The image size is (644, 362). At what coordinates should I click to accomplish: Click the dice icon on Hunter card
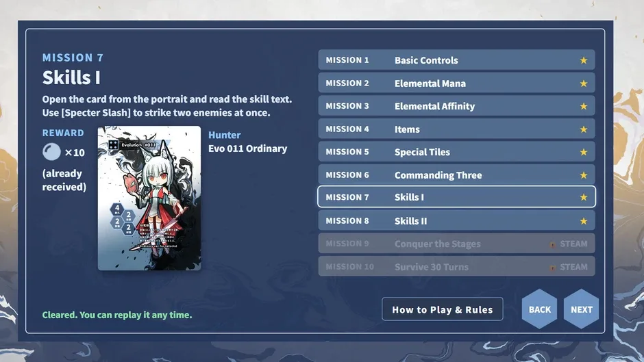point(113,144)
